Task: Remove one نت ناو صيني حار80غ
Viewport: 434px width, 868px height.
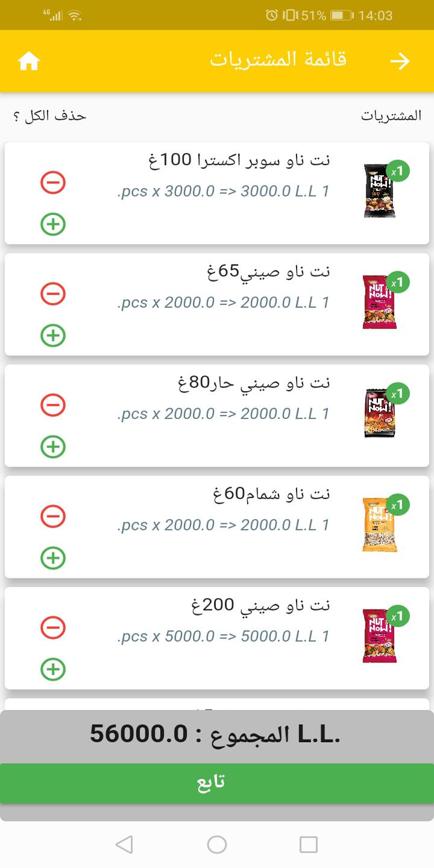Action: point(53,404)
